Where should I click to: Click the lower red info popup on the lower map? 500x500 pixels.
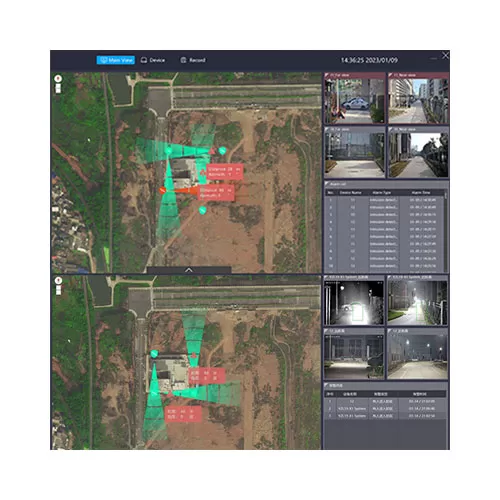(x=183, y=414)
